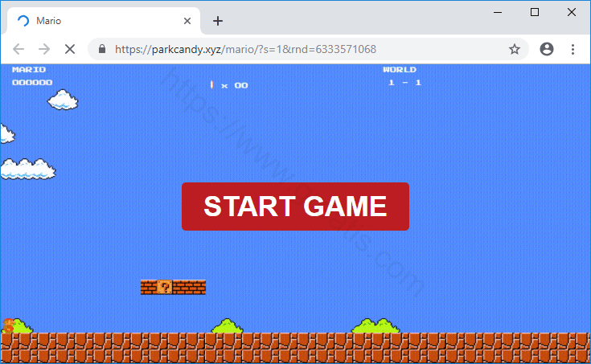Select the Mario tab
The image size is (591, 364).
click(104, 21)
